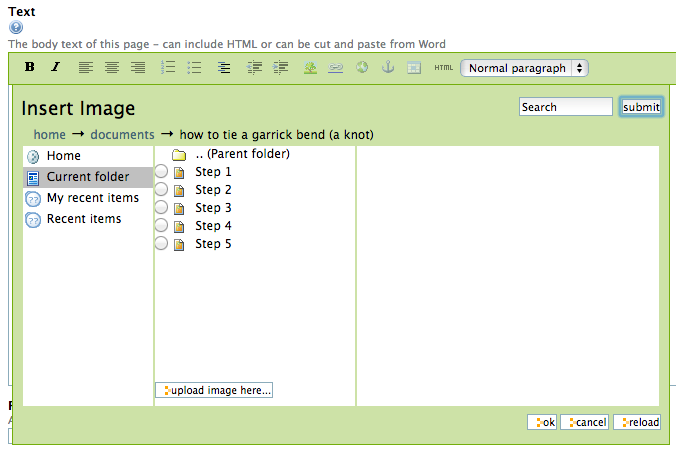The image size is (676, 452).
Task: Switch to HTML source view
Action: coord(444,68)
